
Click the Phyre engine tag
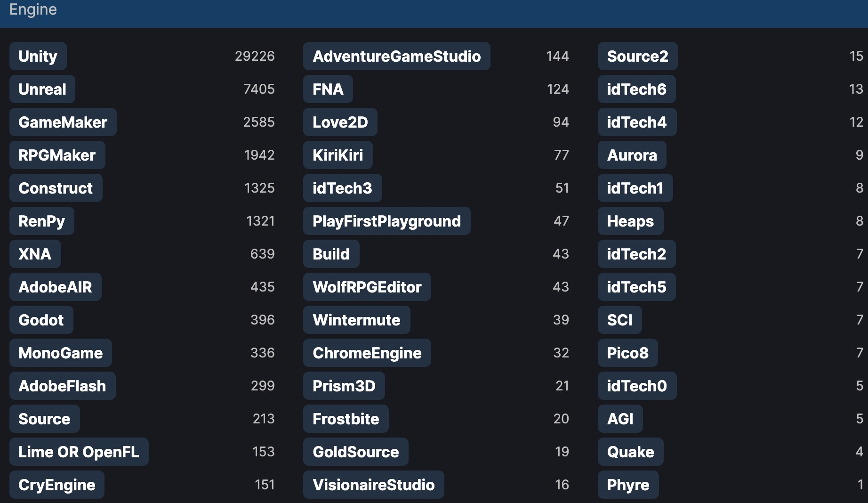[x=628, y=485]
